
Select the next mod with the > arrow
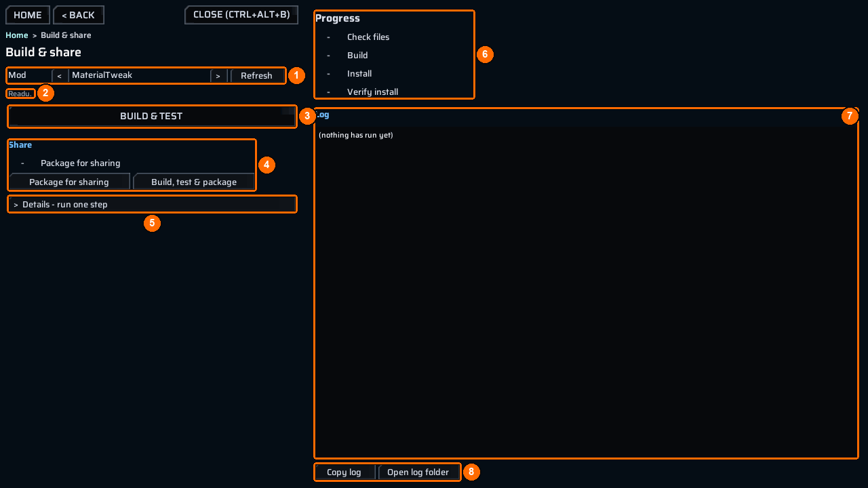(x=218, y=76)
